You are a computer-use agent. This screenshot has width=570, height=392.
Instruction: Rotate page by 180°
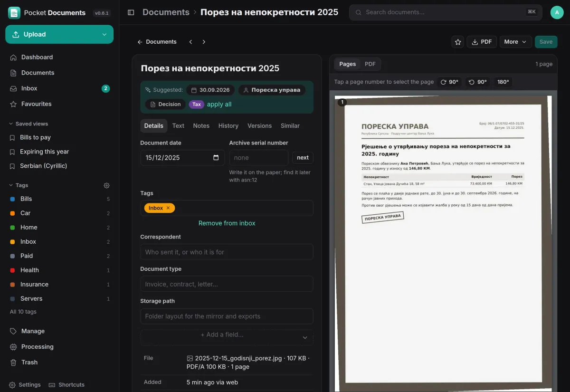point(503,82)
